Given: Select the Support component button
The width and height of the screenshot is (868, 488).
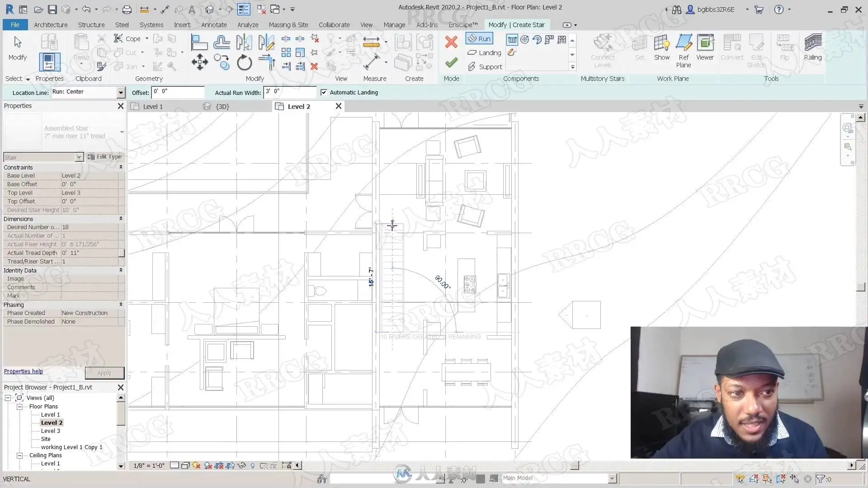Looking at the screenshot, I should (x=485, y=67).
